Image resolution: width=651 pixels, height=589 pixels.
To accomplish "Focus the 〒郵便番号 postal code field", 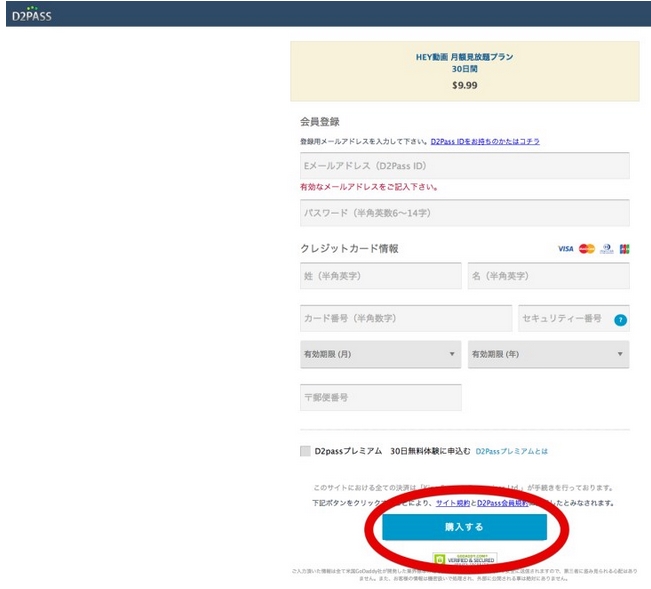I will [x=380, y=397].
